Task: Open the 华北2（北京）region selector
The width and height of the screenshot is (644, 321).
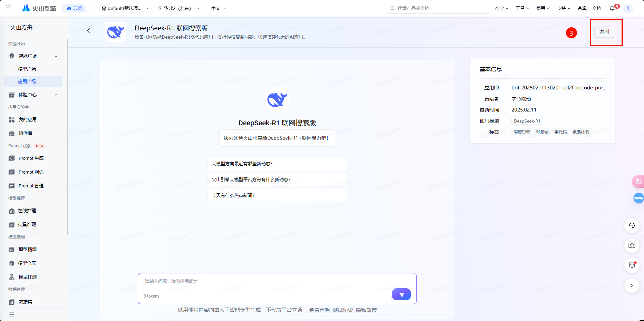Action: [x=179, y=8]
